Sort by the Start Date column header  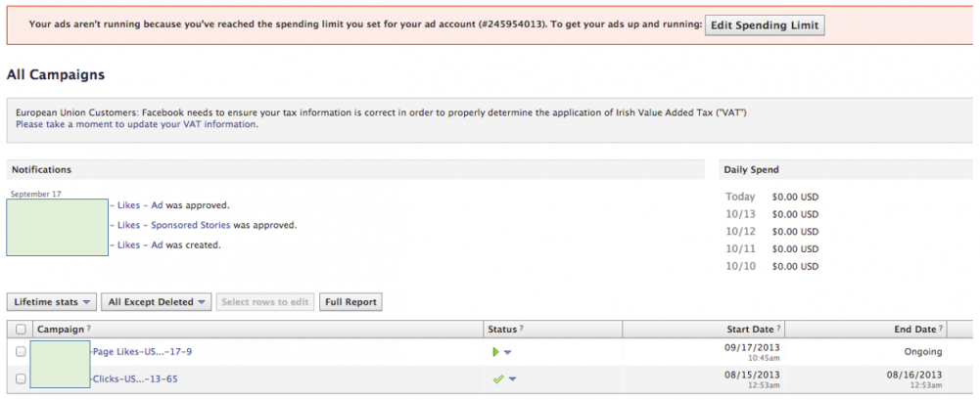750,330
